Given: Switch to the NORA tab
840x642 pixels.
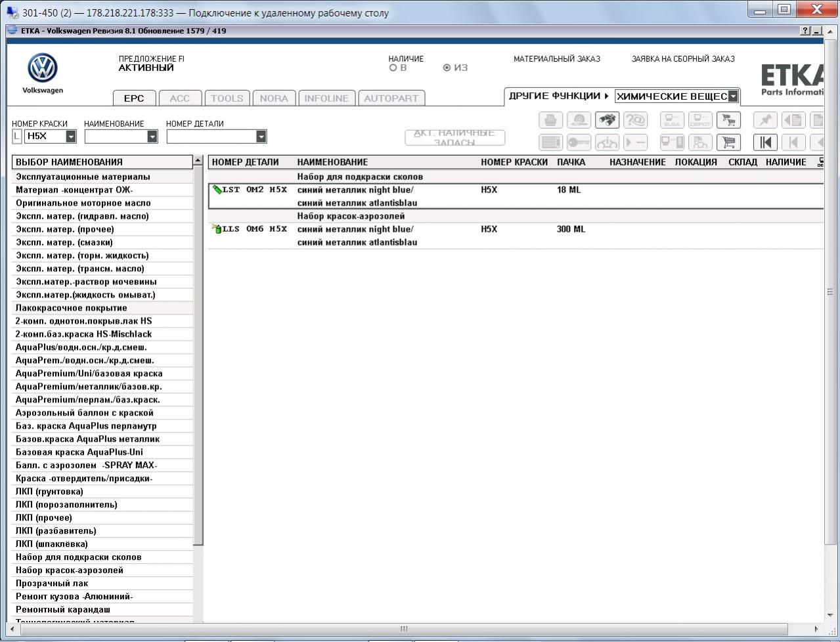Looking at the screenshot, I should coord(274,98).
